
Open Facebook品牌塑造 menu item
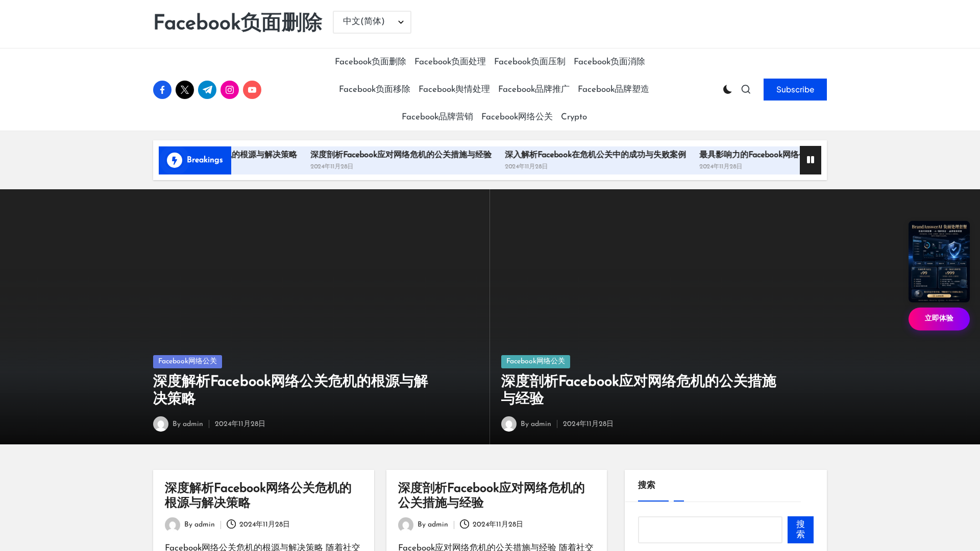pyautogui.click(x=614, y=89)
